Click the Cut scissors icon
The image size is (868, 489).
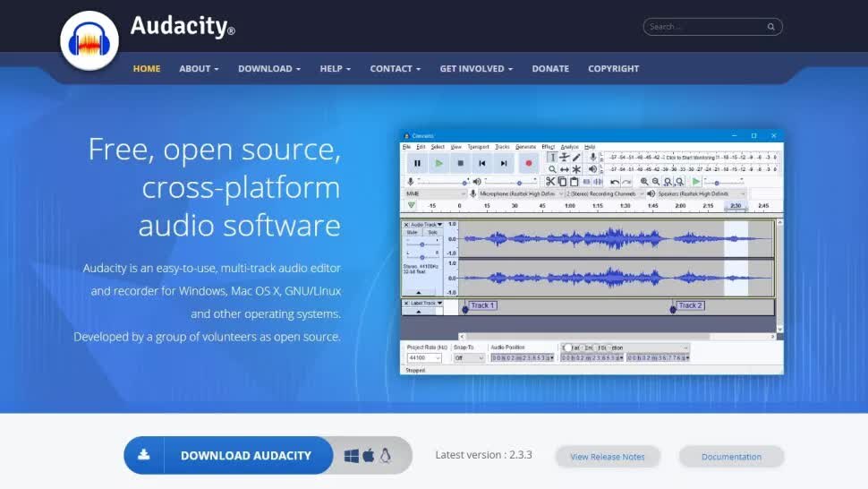coord(549,181)
